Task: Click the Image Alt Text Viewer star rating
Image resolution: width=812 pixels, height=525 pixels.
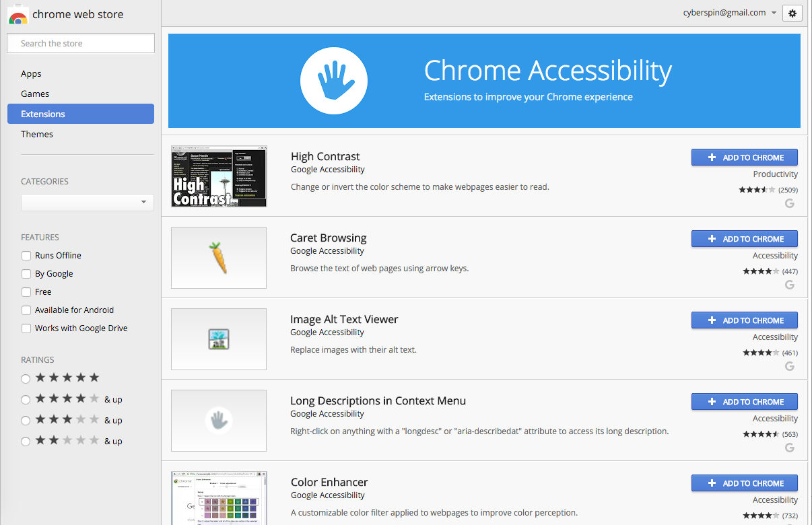Action: pyautogui.click(x=761, y=353)
